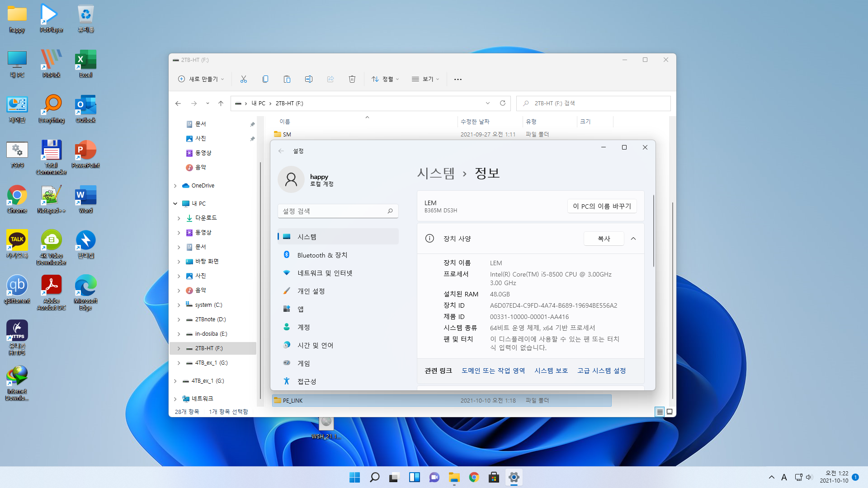Screen dimensions: 868x488
Task: Open Adobe Acrobat DC desktop icon
Action: click(x=51, y=292)
